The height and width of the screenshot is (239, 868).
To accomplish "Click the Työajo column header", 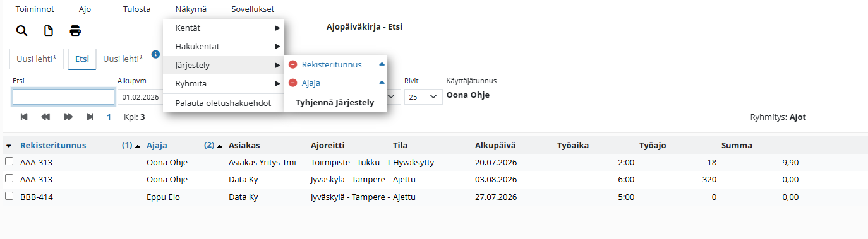I will 653,146.
